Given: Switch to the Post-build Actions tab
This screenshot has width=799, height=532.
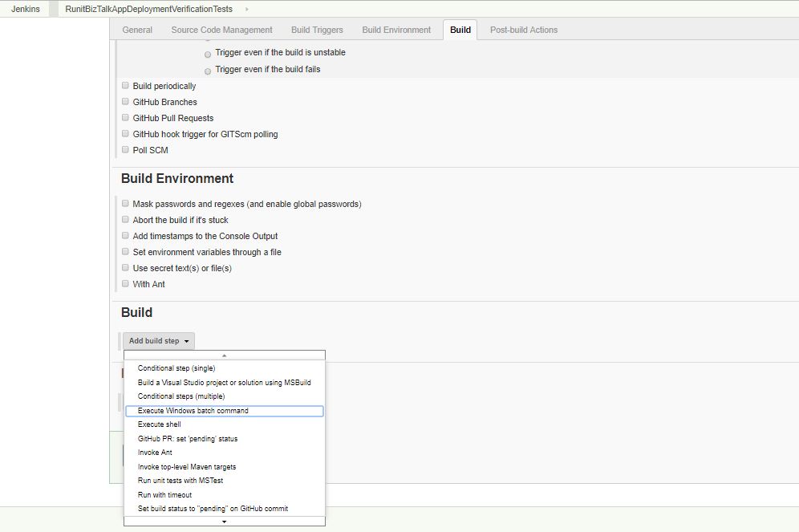Looking at the screenshot, I should click(523, 30).
